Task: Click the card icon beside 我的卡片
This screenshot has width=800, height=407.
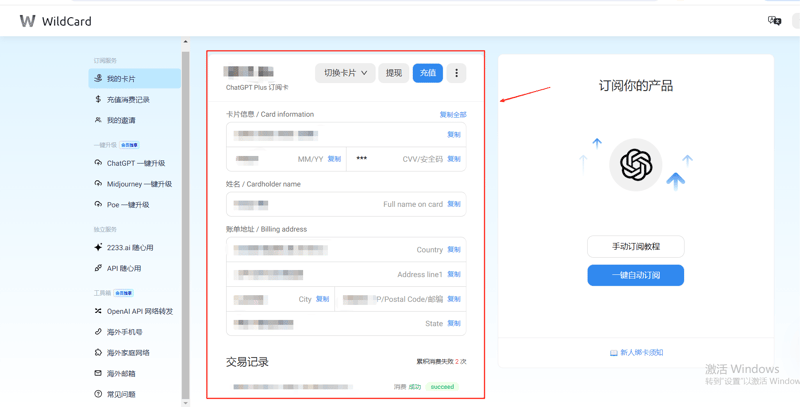Action: (x=98, y=78)
